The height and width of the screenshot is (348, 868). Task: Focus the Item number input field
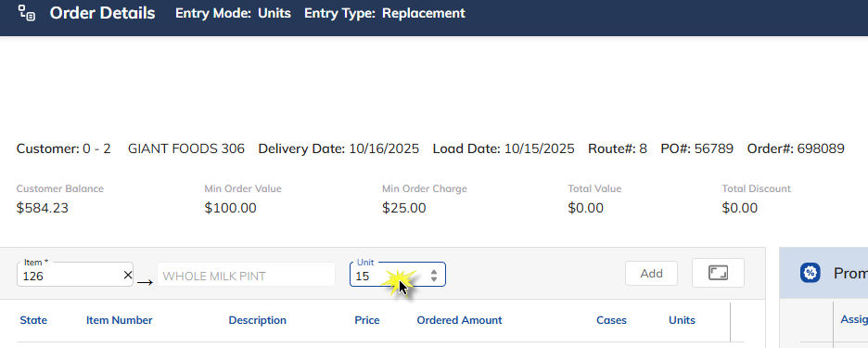point(70,275)
